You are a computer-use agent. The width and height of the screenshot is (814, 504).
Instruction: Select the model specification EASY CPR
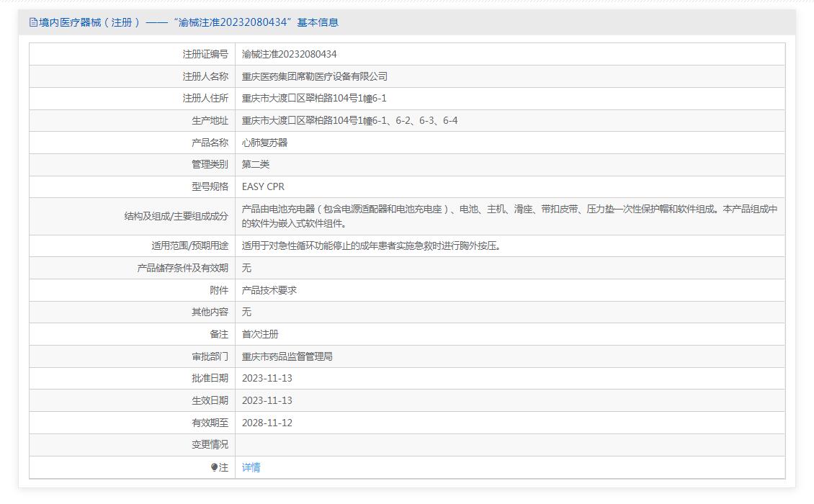(263, 186)
